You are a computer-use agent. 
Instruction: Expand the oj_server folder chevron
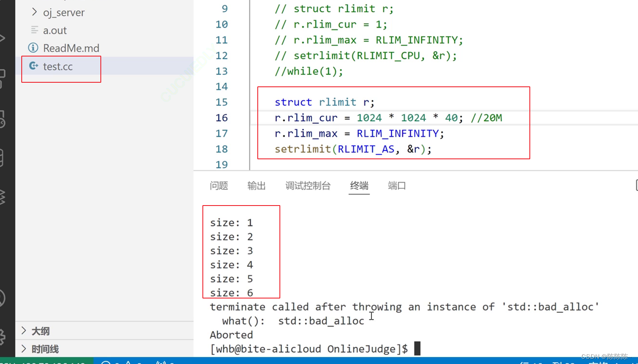pos(34,12)
